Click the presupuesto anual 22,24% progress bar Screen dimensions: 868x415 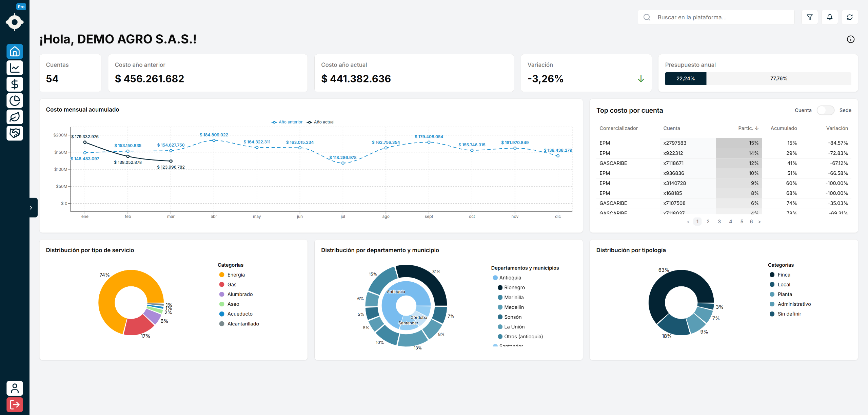tap(685, 79)
